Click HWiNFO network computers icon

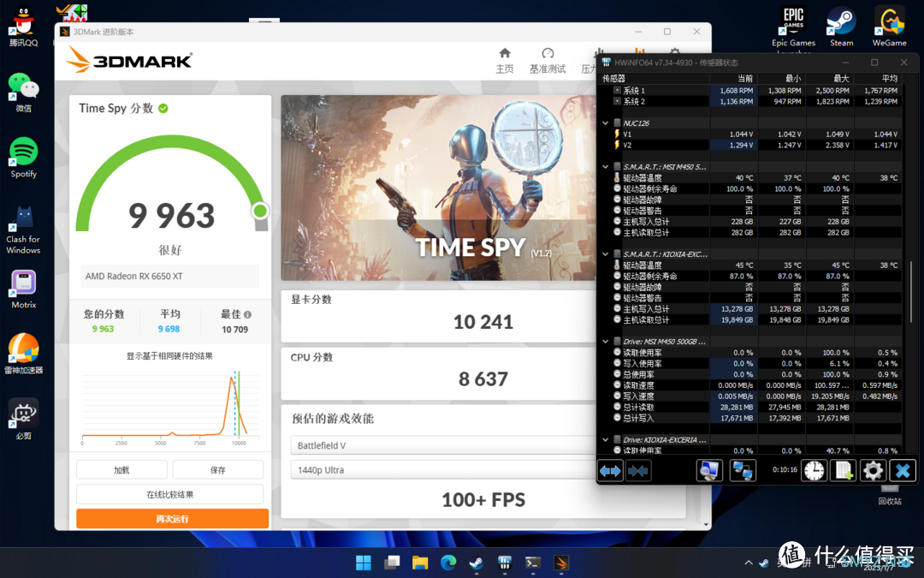click(x=743, y=471)
